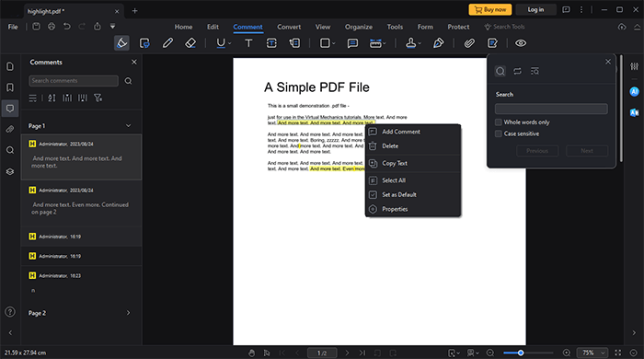This screenshot has width=644, height=359.
Task: Click the zoom slider in status bar
Action: [x=528, y=353]
